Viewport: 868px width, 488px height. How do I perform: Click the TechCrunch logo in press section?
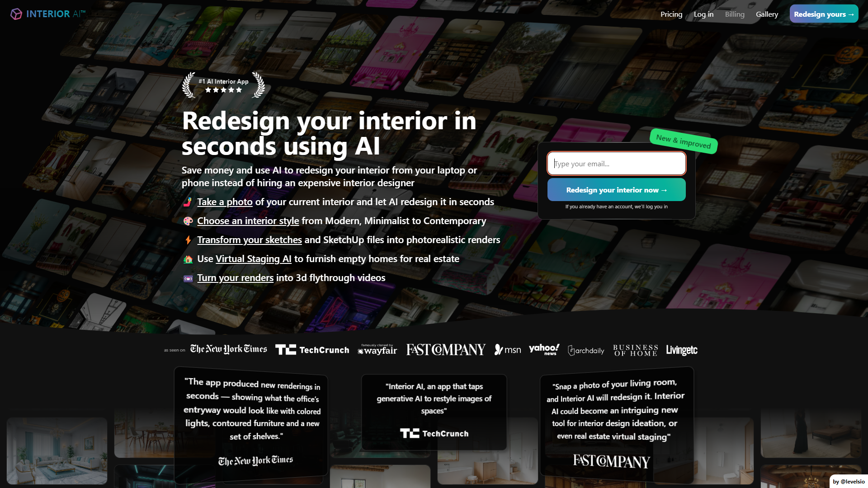[312, 350]
